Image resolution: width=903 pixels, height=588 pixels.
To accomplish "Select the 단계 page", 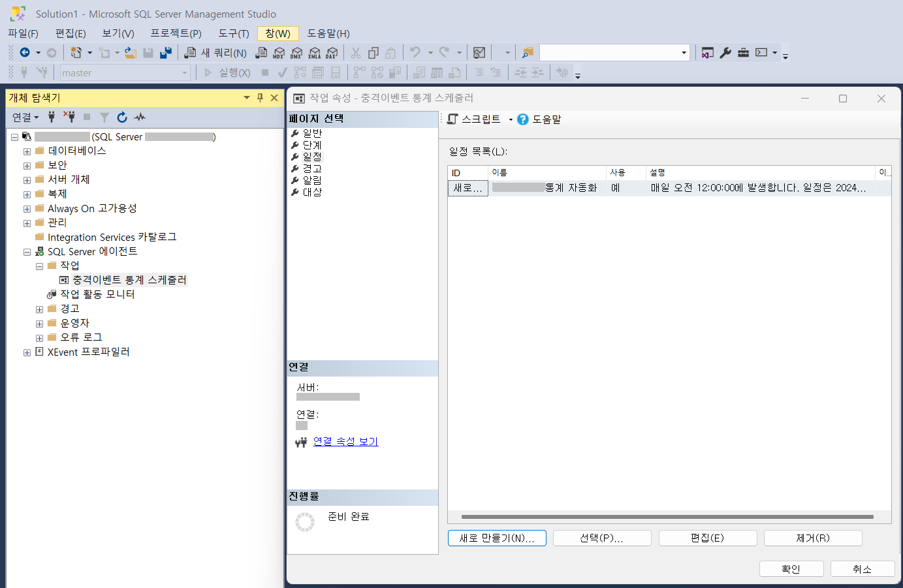I will pyautogui.click(x=312, y=145).
